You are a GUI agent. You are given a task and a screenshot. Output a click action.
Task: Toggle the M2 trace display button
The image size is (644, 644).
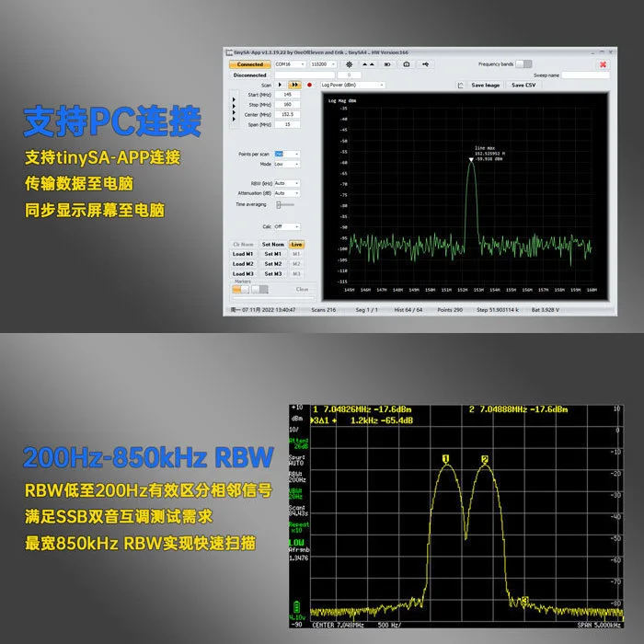296,264
